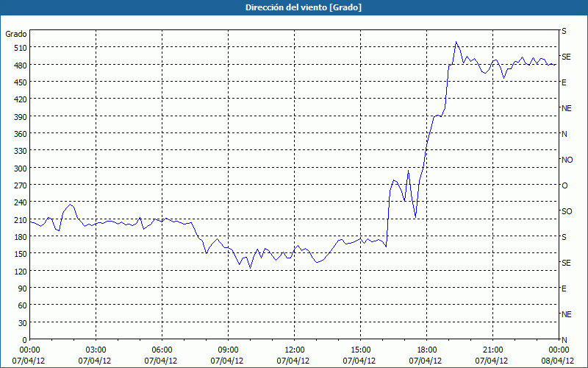Click the NO compass label on right axis
Viewport: 588px width, 368px height.
tap(567, 160)
